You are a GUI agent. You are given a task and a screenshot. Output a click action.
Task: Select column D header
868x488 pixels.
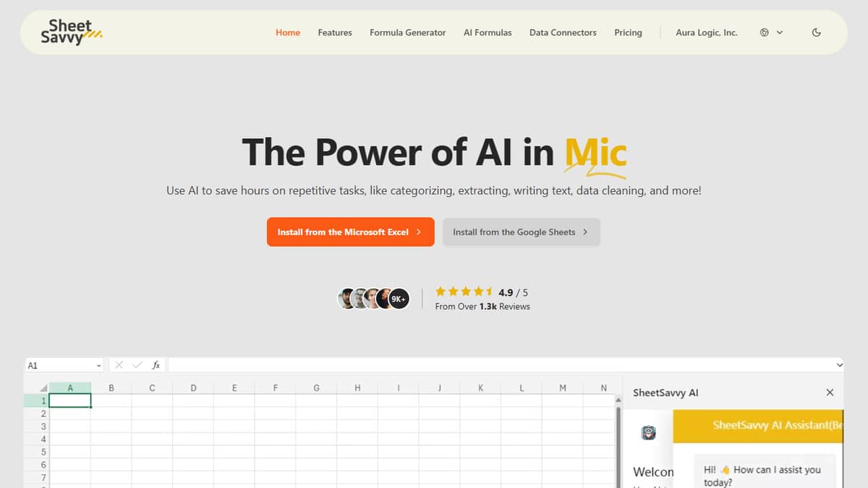pyautogui.click(x=193, y=388)
